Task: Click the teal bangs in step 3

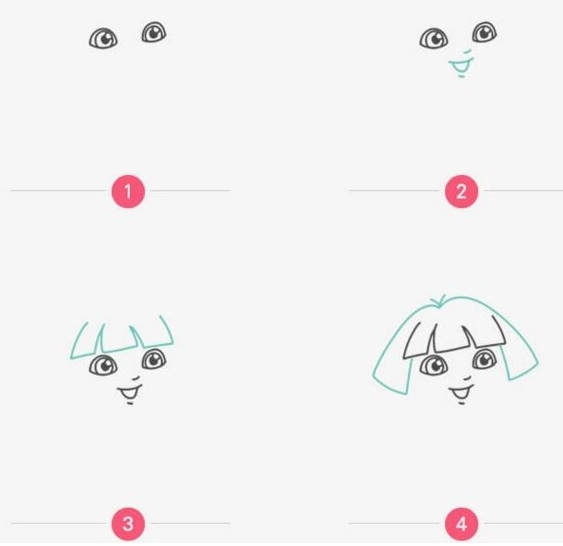Action: pyautogui.click(x=122, y=337)
